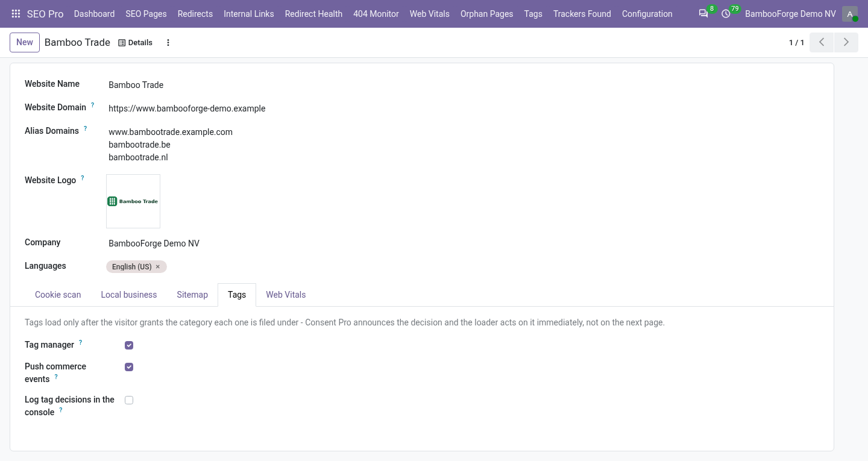This screenshot has width=868, height=461.
Task: Open the user avatar menu
Action: click(x=850, y=14)
